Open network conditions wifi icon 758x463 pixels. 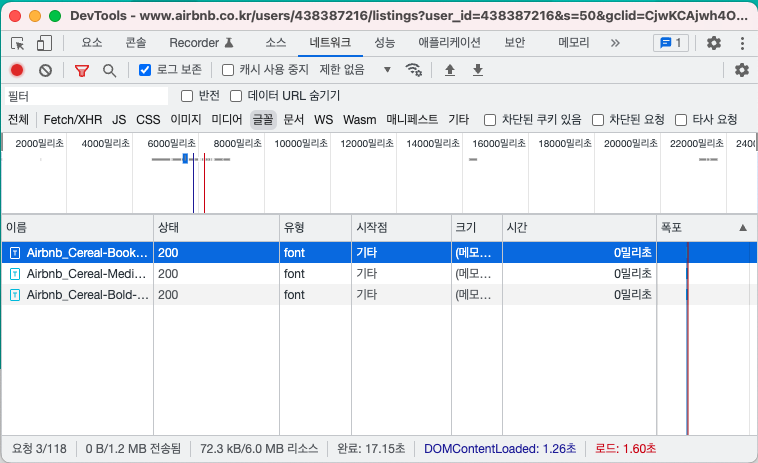pyautogui.click(x=413, y=70)
